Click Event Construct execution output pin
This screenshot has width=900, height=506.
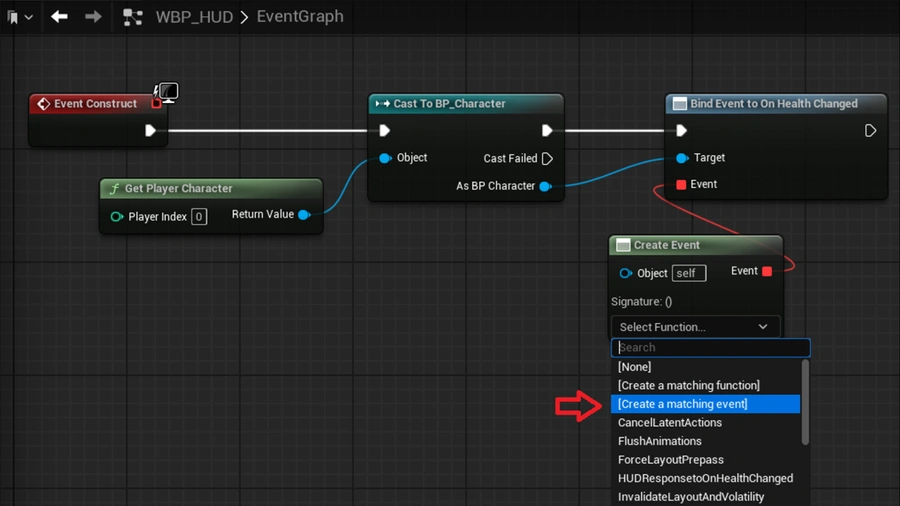click(150, 130)
